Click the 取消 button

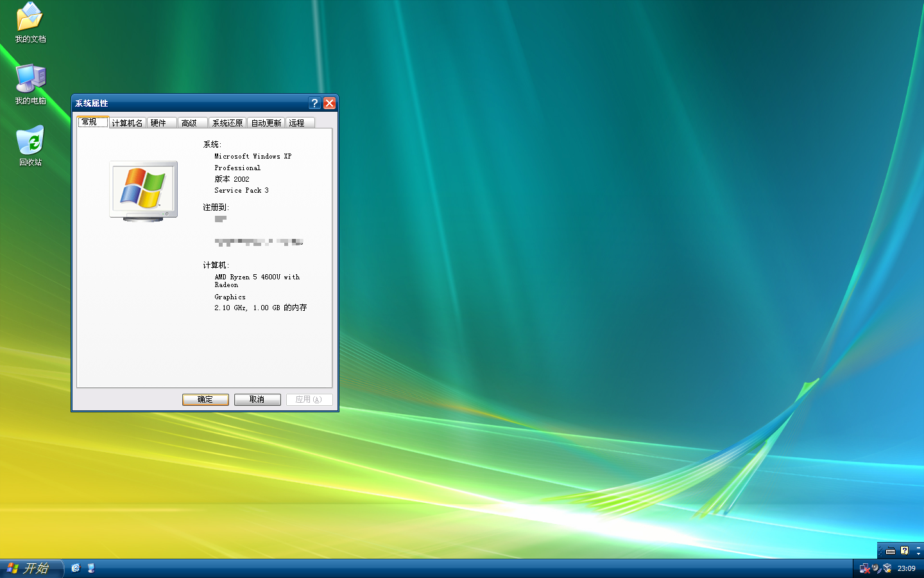coord(257,399)
